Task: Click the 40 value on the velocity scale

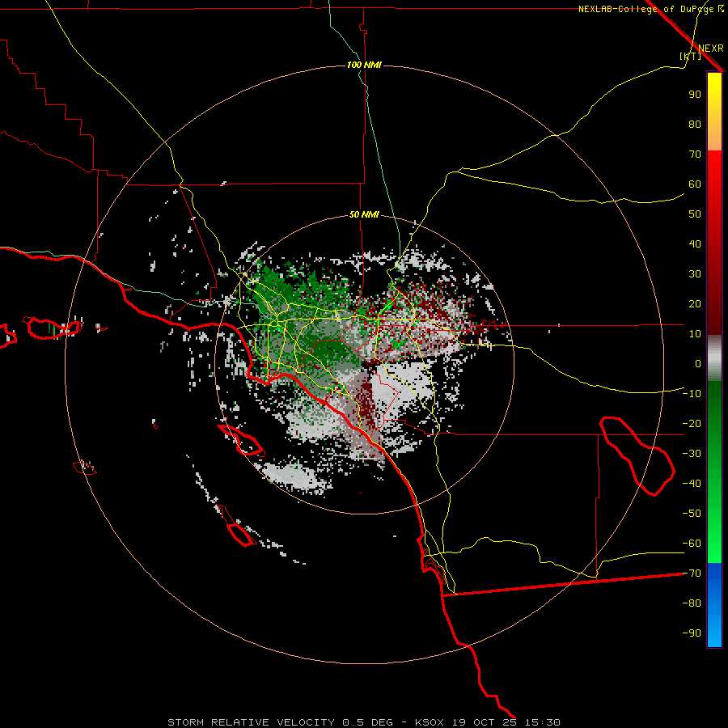Action: click(x=695, y=244)
